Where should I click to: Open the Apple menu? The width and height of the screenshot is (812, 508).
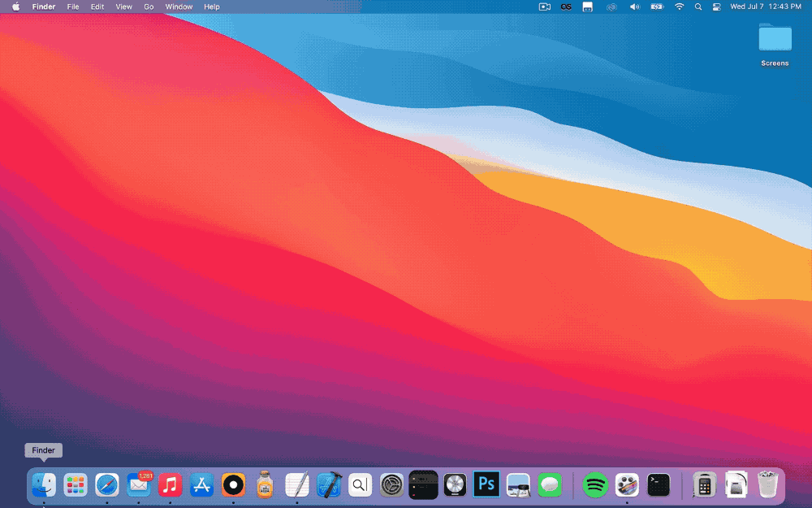(16, 7)
